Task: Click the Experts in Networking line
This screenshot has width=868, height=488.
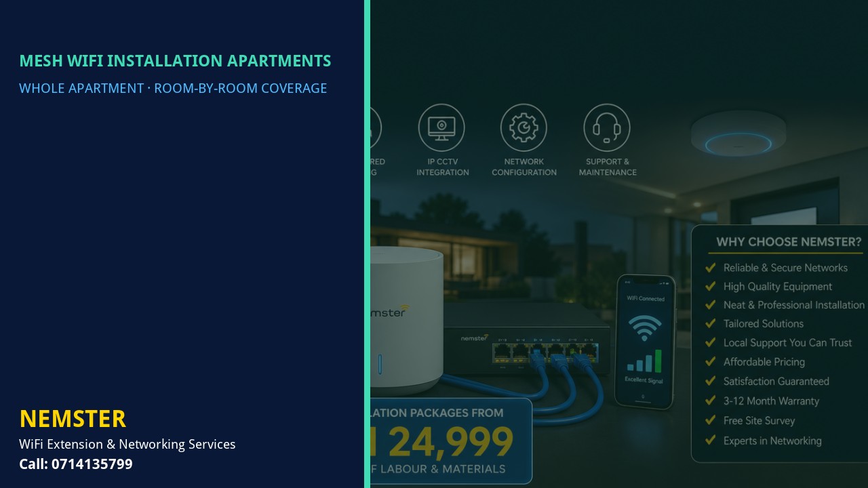Action: [772, 441]
